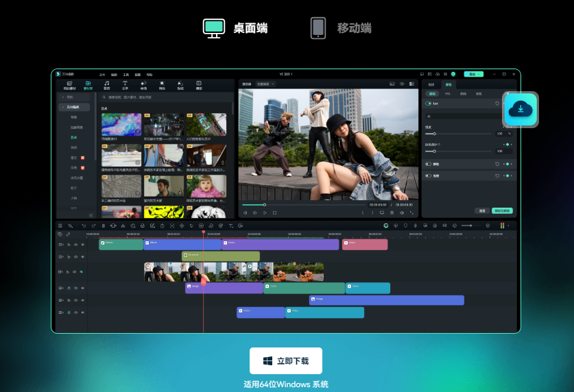
Task: Click the redo arrow in timeline toolbar
Action: [x=93, y=226]
